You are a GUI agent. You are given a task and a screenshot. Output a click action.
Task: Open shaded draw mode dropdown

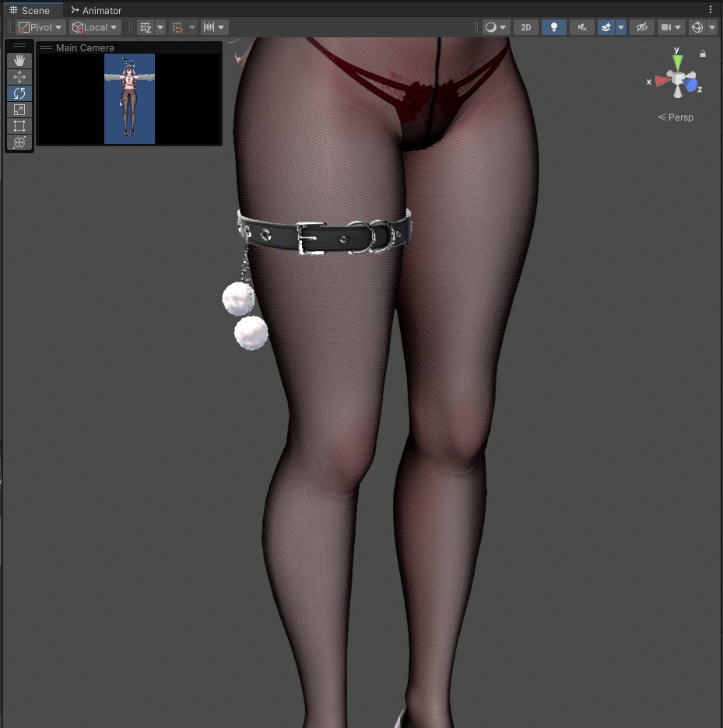[x=496, y=27]
